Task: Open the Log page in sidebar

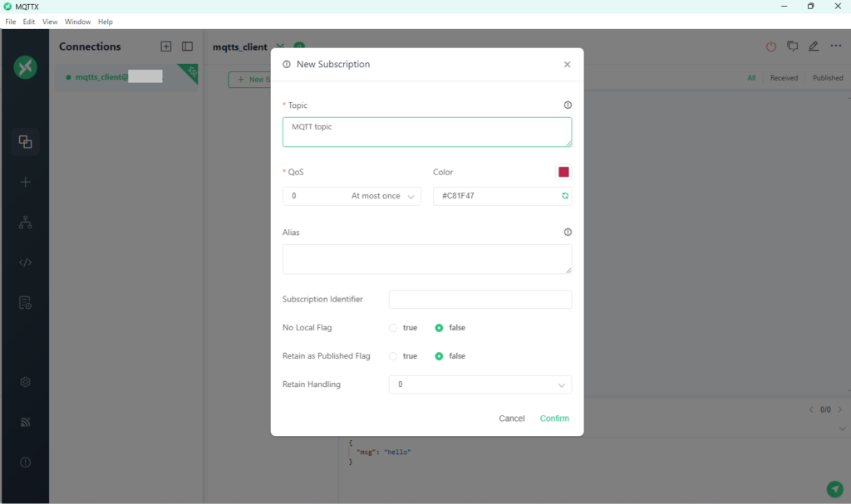Action: click(x=25, y=302)
